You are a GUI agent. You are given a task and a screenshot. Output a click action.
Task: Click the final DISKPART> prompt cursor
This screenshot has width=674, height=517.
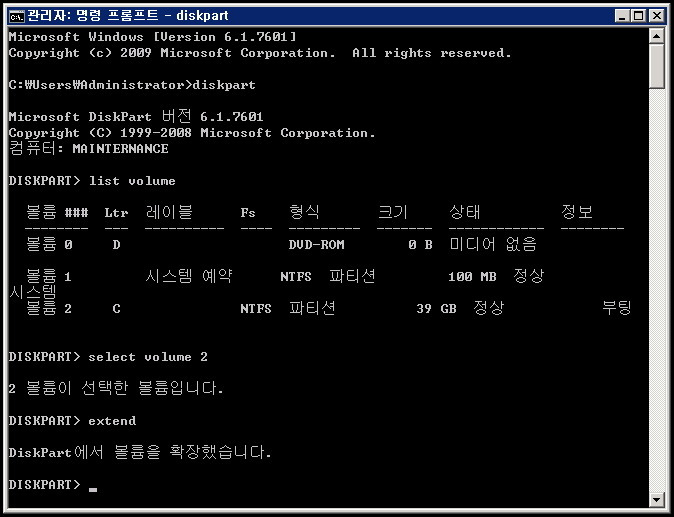[x=93, y=489]
